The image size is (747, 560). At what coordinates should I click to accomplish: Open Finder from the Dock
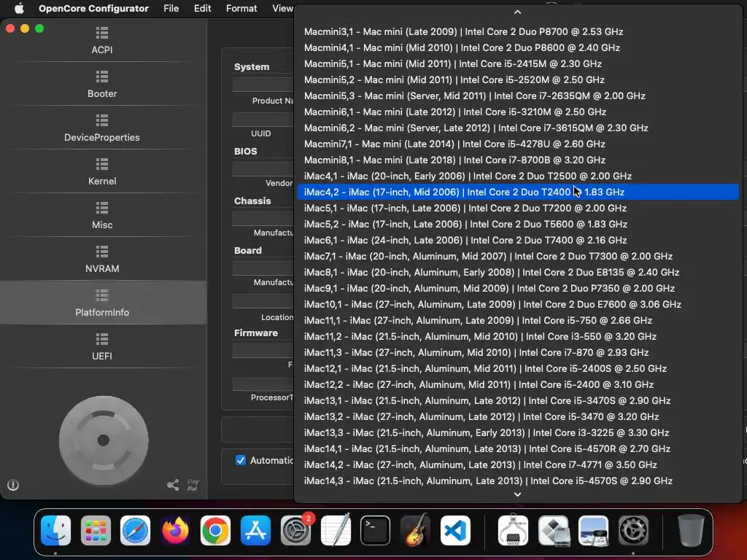(x=55, y=530)
